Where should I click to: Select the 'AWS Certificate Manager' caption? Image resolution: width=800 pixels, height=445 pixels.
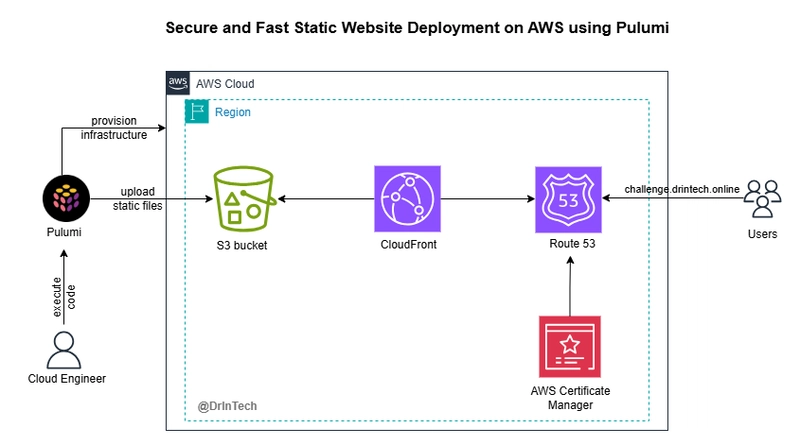(570, 398)
